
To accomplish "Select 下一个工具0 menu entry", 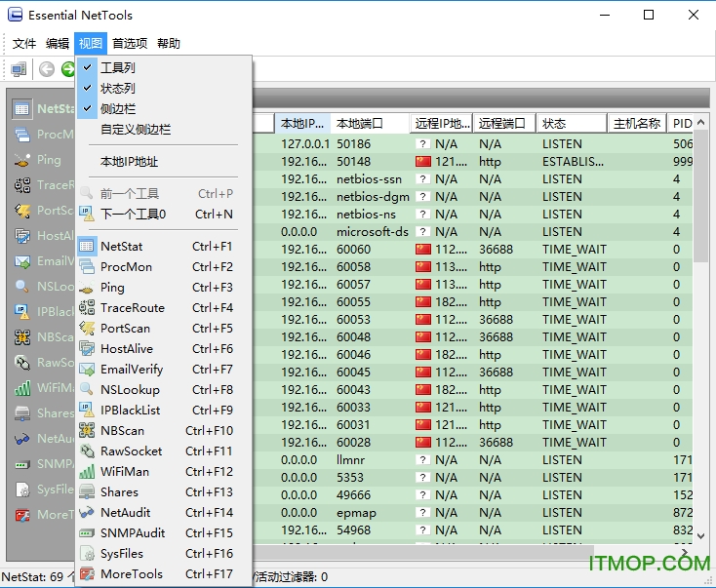I will 164,215.
